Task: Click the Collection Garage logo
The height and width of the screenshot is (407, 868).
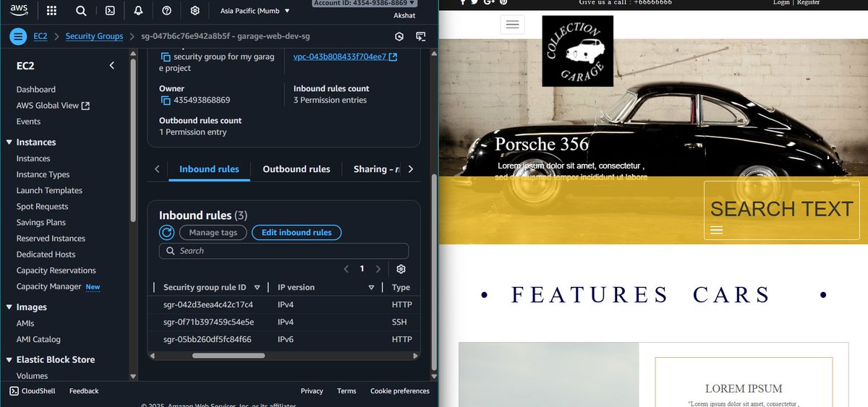Action: coord(577,51)
